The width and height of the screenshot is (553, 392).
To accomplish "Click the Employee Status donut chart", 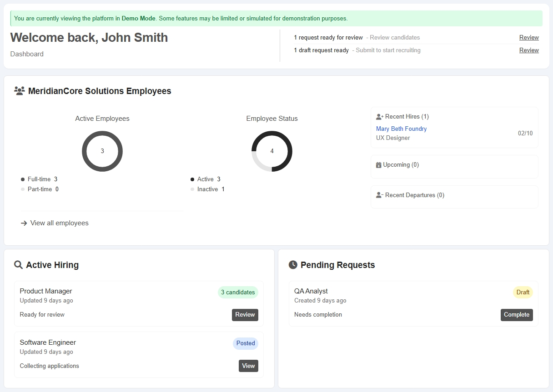I will (x=272, y=151).
